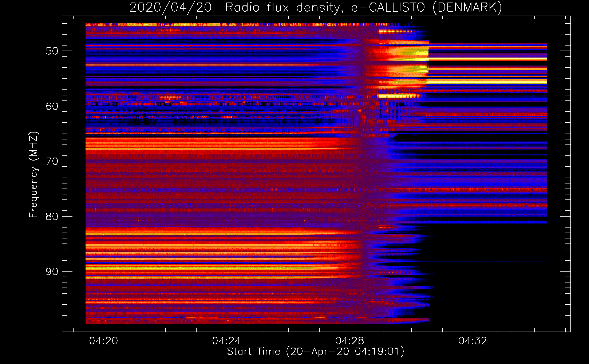Click the 70 MHz frequency tick label
Image resolution: width=589 pixels, height=364 pixels.
point(52,161)
